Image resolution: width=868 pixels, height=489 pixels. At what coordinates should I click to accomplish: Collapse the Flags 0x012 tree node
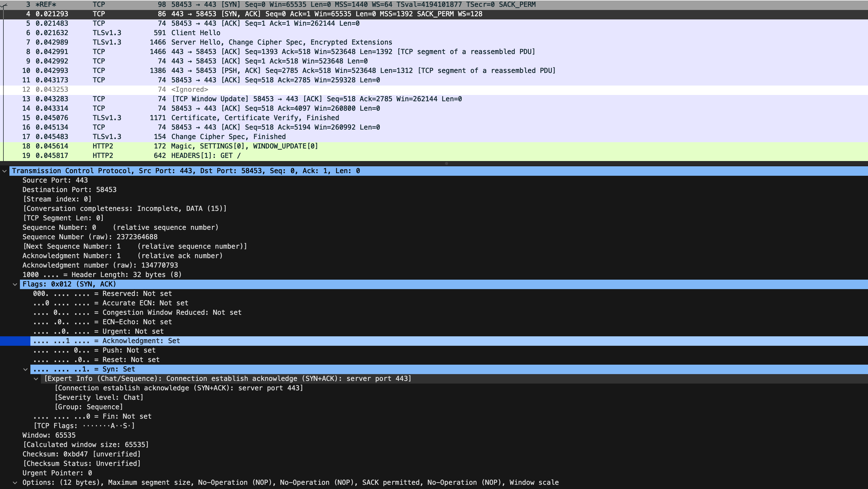click(x=15, y=284)
